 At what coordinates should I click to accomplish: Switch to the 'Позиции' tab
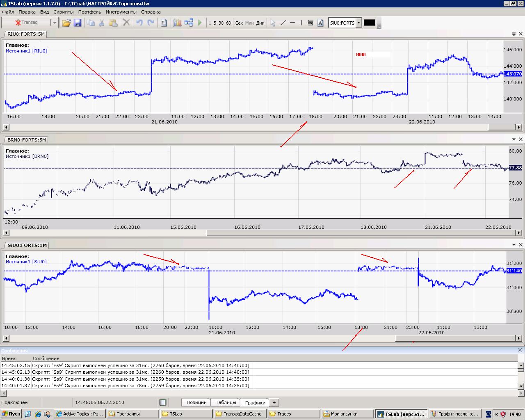[196, 402]
